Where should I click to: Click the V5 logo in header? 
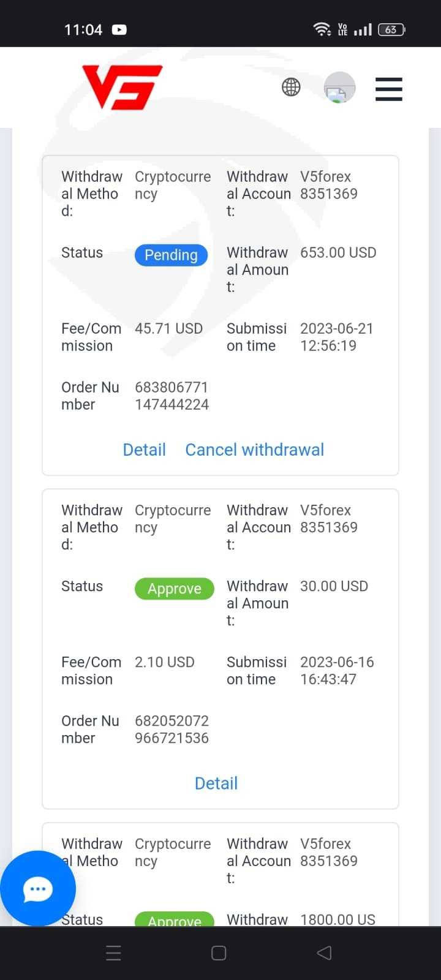tap(123, 88)
